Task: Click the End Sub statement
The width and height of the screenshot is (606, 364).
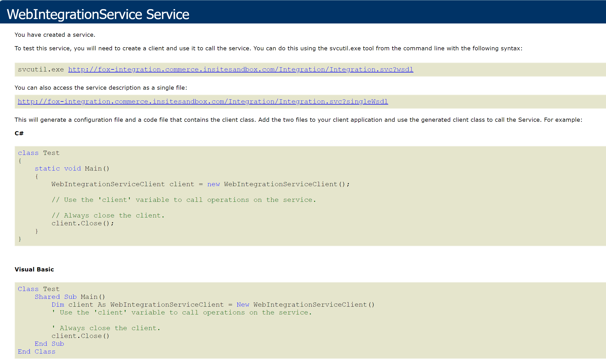Action: pos(49,343)
